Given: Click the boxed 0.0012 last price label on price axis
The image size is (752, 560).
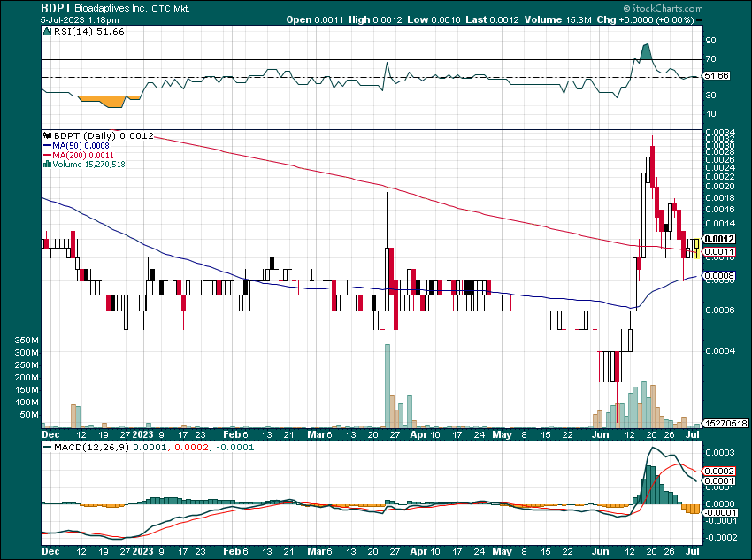Looking at the screenshot, I should click(719, 239).
